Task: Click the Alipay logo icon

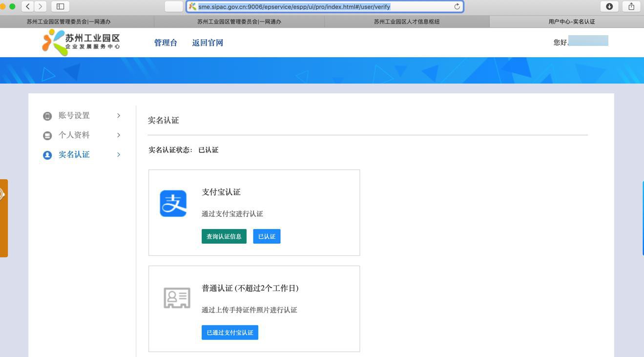Action: [x=173, y=203]
